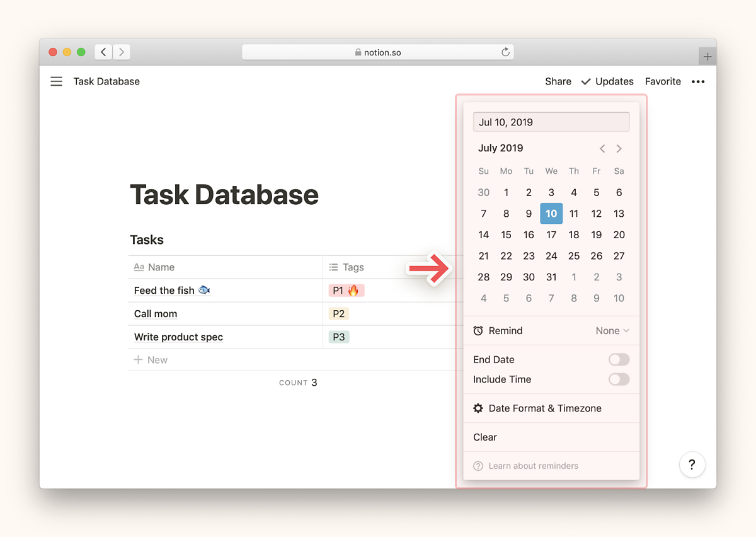This screenshot has height=537, width=756.
Task: Click the date input showing Jul 10, 2019
Action: click(551, 122)
